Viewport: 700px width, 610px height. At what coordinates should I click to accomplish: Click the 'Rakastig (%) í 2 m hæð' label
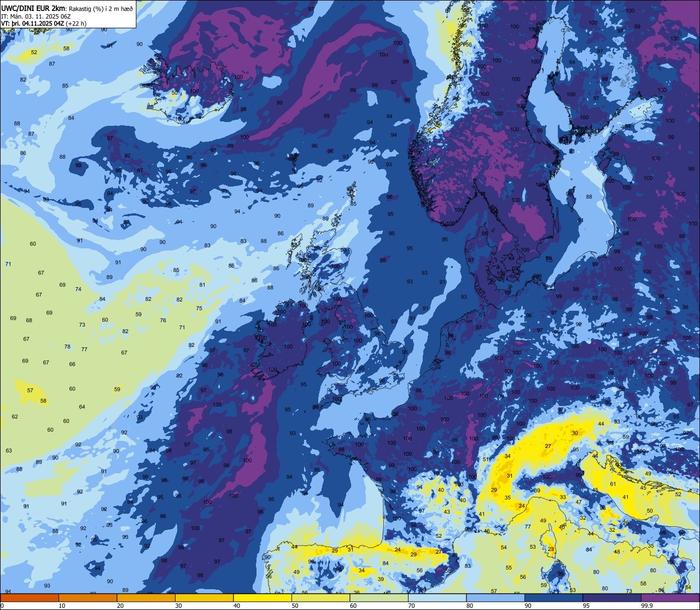[x=100, y=9]
